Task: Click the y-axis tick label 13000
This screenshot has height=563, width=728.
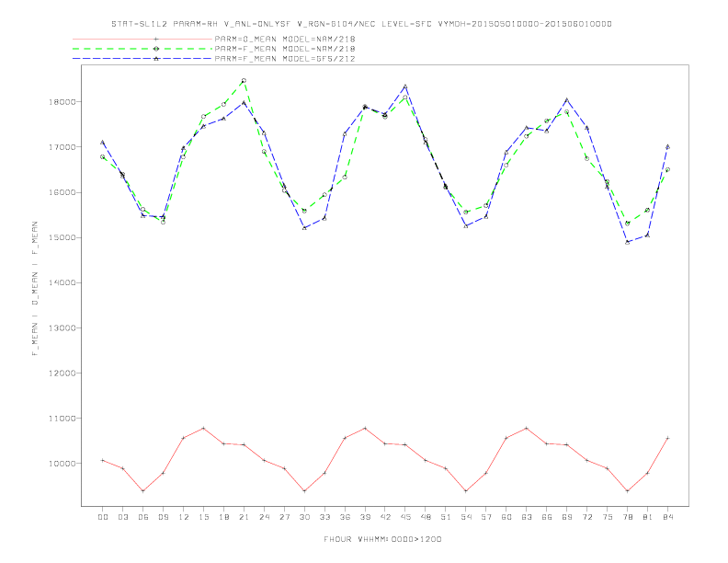Action: click(x=62, y=327)
